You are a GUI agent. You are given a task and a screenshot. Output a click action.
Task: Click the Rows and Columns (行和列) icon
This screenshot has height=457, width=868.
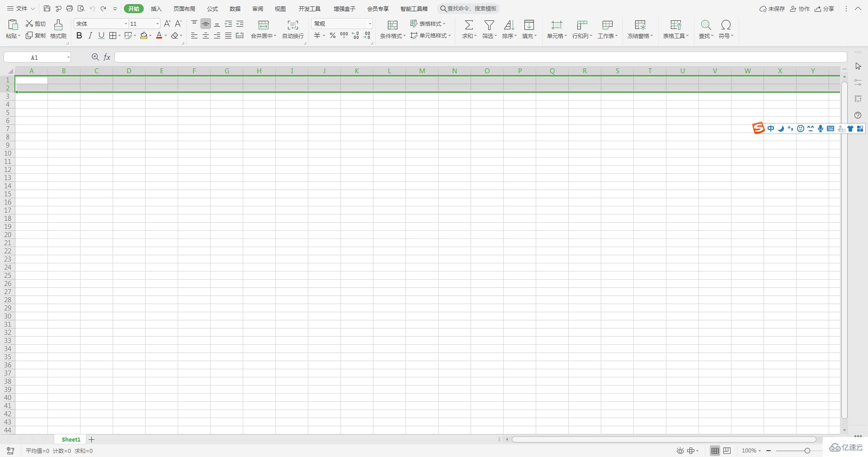(582, 24)
